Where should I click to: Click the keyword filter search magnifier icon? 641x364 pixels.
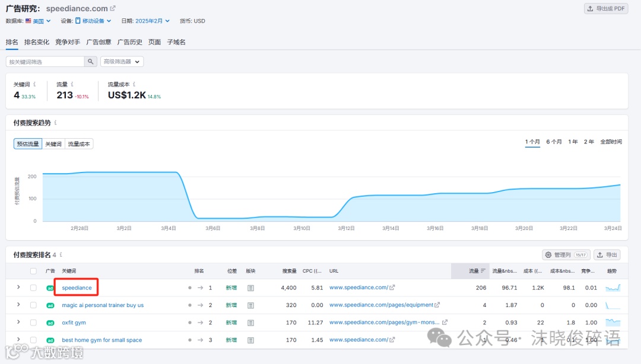click(x=91, y=62)
